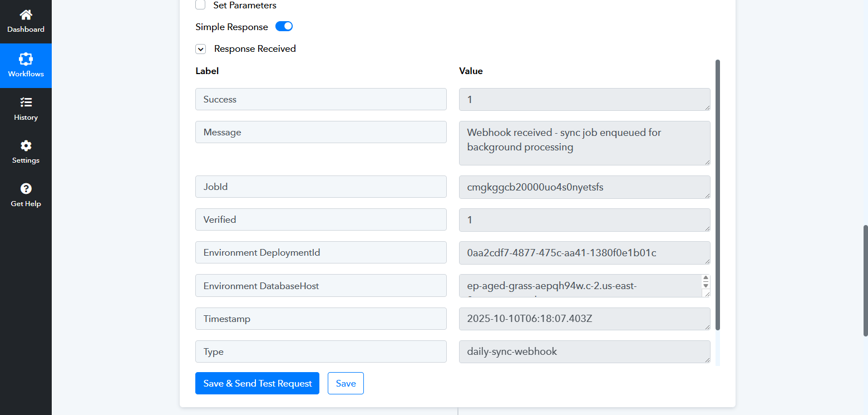This screenshot has height=415, width=868.
Task: Open the Dashboard home icon
Action: point(26,15)
